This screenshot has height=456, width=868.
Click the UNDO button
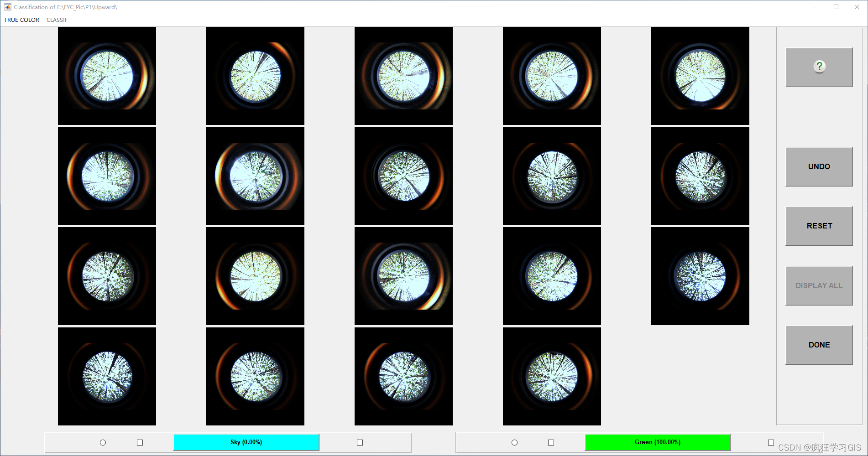pyautogui.click(x=819, y=166)
